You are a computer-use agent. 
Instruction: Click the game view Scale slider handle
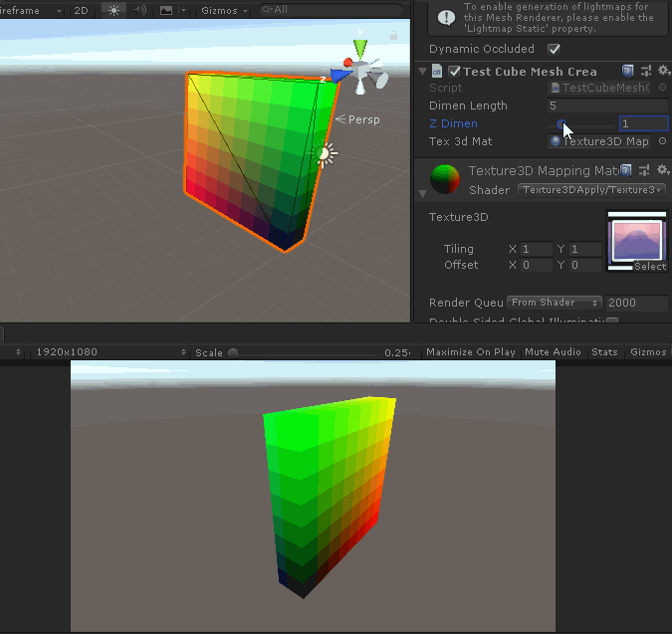(x=233, y=353)
